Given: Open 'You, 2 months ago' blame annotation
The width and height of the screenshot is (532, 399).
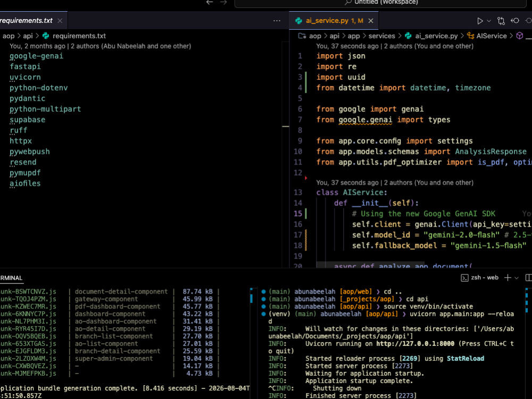Looking at the screenshot, I should pyautogui.click(x=100, y=46).
